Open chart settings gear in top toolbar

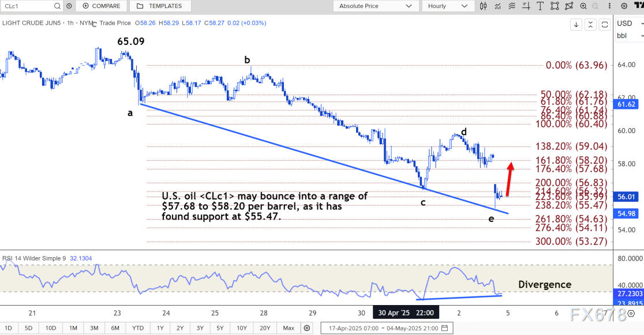(x=624, y=6)
